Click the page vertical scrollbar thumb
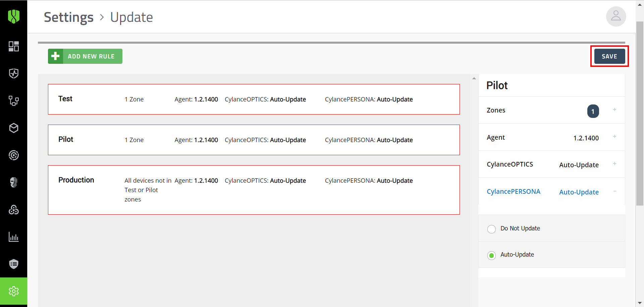644x307 pixels. pos(640,113)
